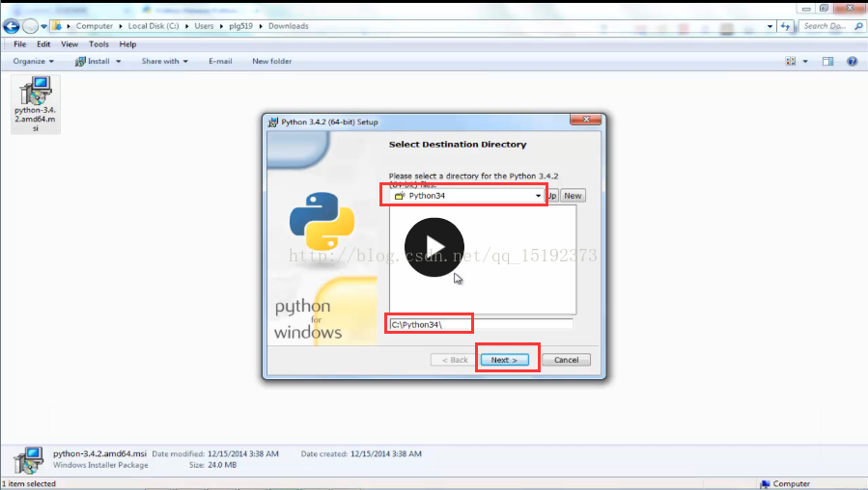
Task: Click the search magnifier icon
Action: coord(858,26)
